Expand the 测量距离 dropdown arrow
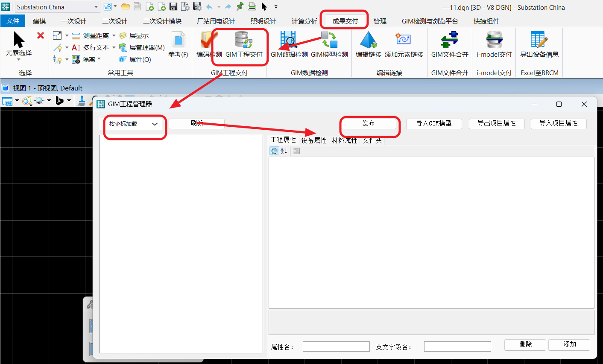This screenshot has height=364, width=603. 114,36
